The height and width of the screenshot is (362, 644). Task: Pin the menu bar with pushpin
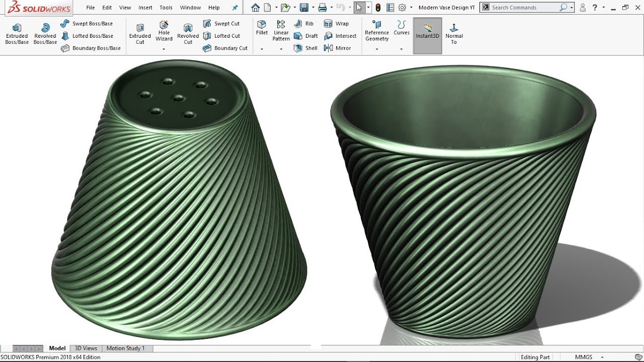235,8
